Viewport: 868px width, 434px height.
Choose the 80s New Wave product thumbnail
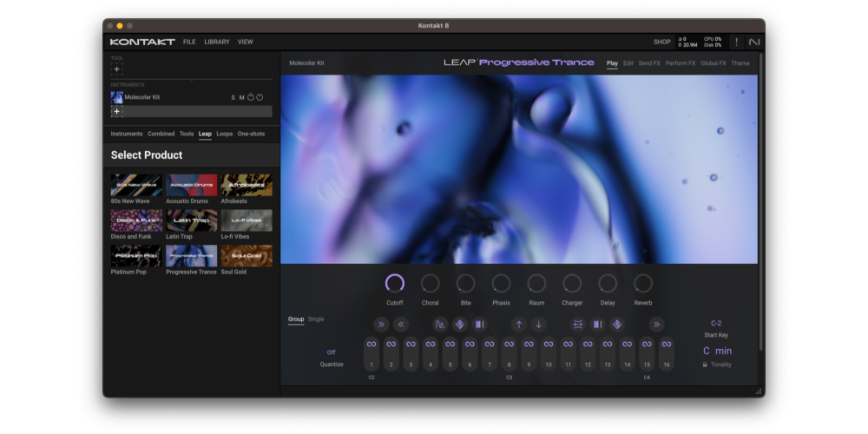click(136, 185)
